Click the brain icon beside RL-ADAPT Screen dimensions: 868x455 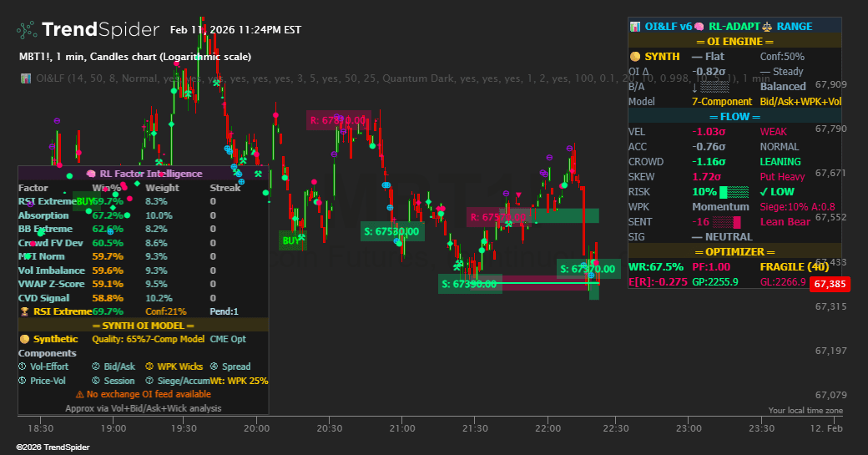click(699, 27)
